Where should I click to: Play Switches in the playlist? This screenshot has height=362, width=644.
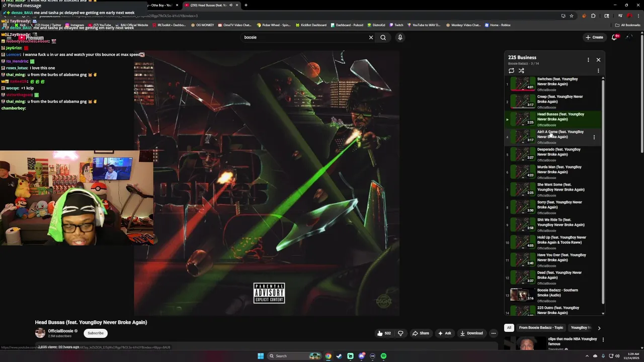coord(553,84)
